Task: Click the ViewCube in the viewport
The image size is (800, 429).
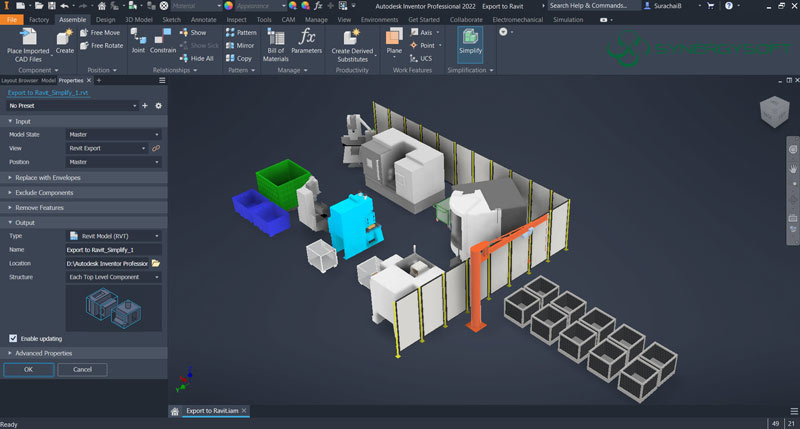Action: point(774,112)
